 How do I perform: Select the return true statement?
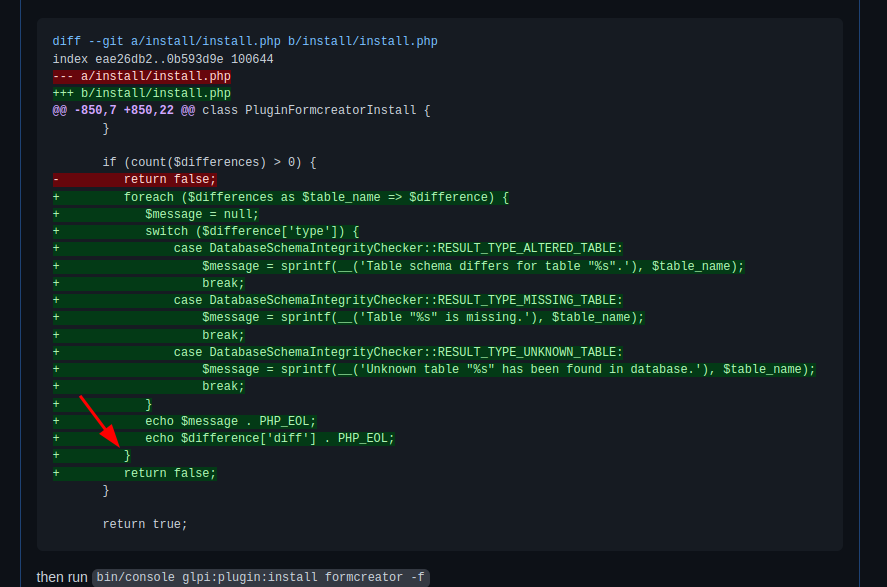coord(143,523)
